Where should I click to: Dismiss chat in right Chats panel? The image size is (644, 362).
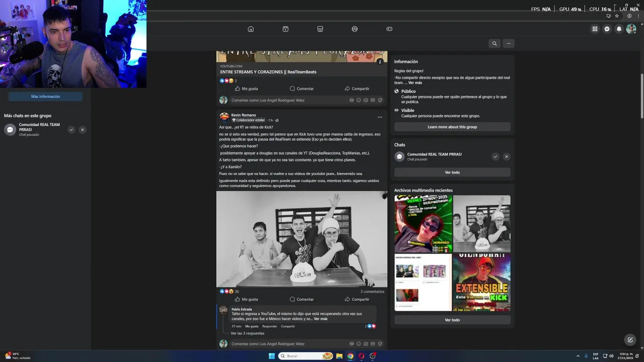[x=506, y=156]
